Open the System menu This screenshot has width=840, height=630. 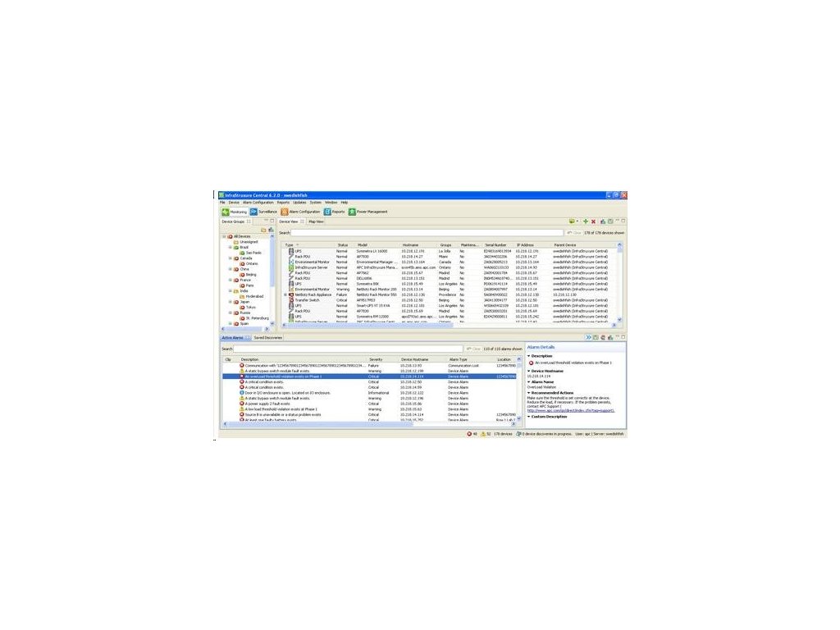pos(316,203)
